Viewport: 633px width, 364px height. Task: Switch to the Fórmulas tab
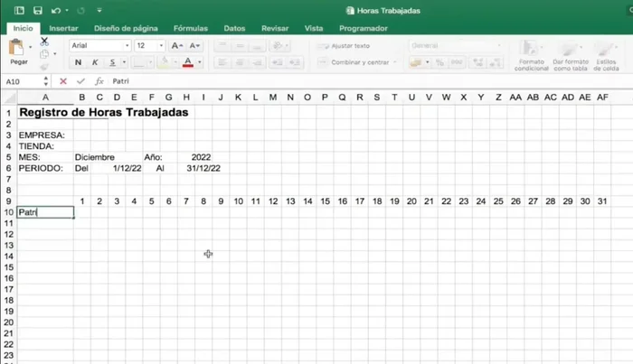point(191,28)
